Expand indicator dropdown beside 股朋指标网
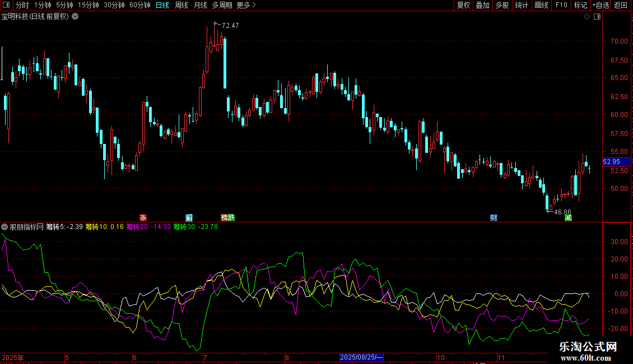633x364 pixels. point(4,227)
